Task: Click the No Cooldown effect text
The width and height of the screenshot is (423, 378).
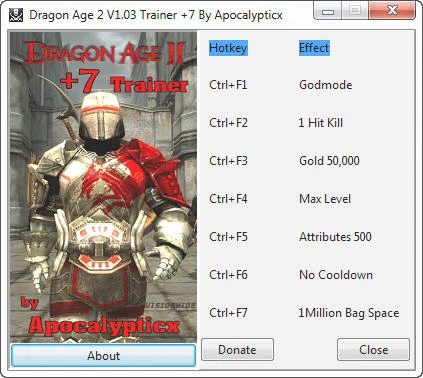Action: click(x=336, y=275)
